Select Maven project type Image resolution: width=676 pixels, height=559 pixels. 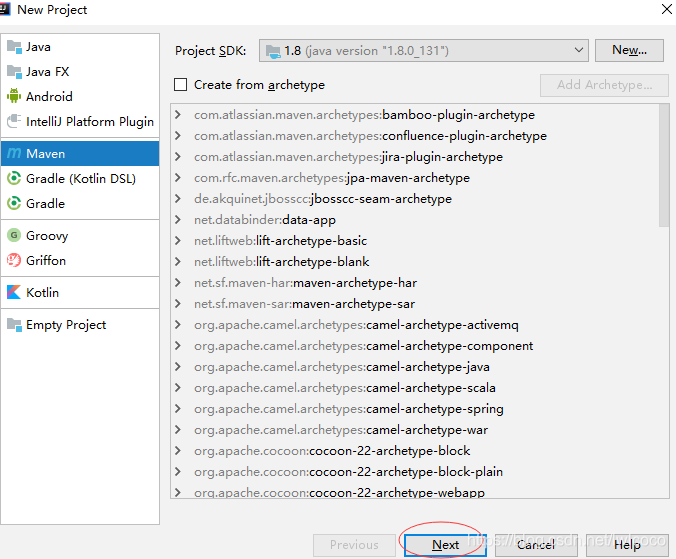[x=80, y=153]
